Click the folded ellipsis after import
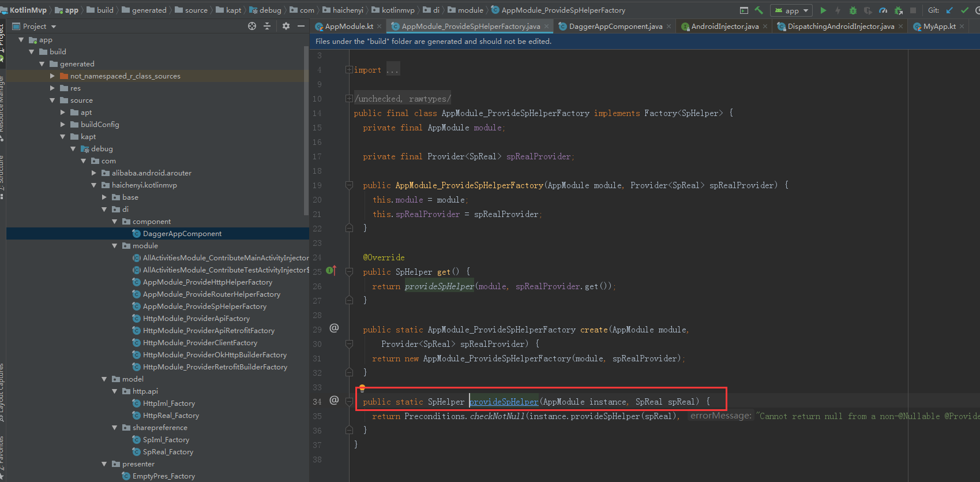 392,70
